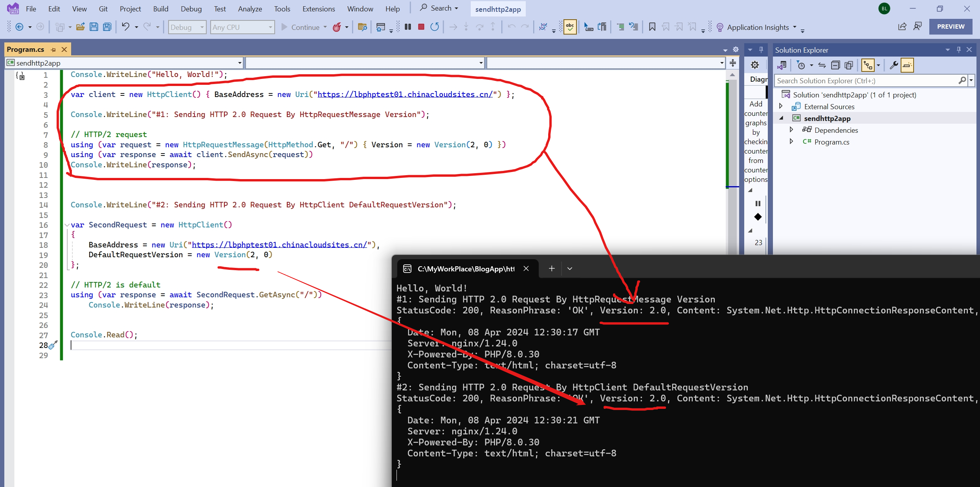Select the Git menu item
980x487 pixels.
pyautogui.click(x=101, y=9)
